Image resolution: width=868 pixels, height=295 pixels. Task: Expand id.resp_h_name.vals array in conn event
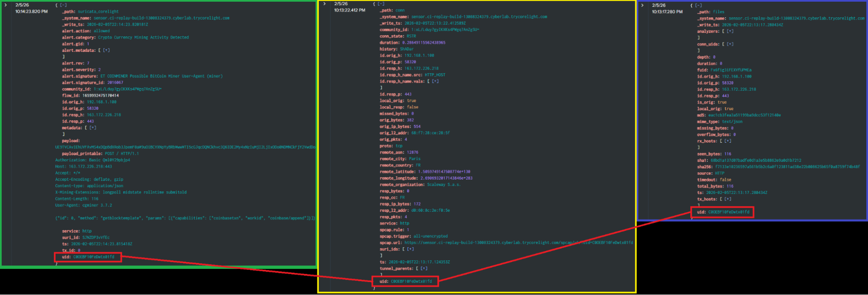point(435,81)
